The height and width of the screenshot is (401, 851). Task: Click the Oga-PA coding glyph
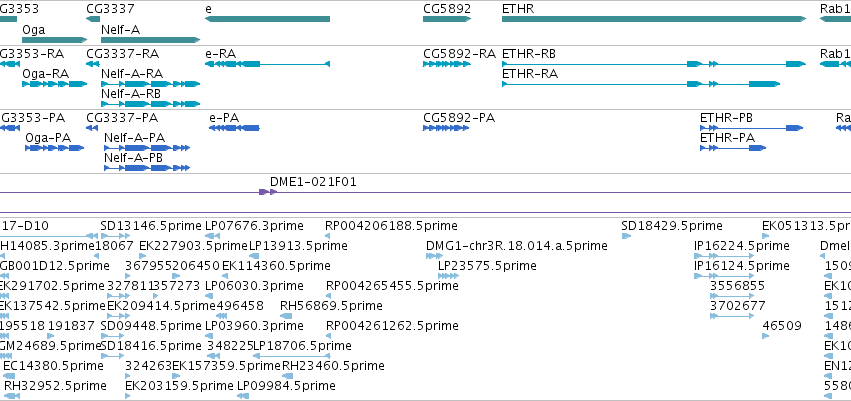pos(54,148)
